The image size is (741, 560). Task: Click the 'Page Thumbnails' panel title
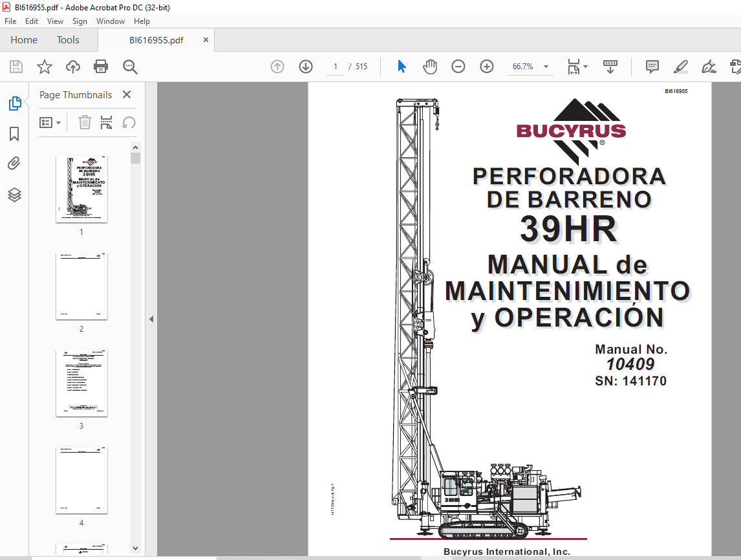tap(76, 95)
